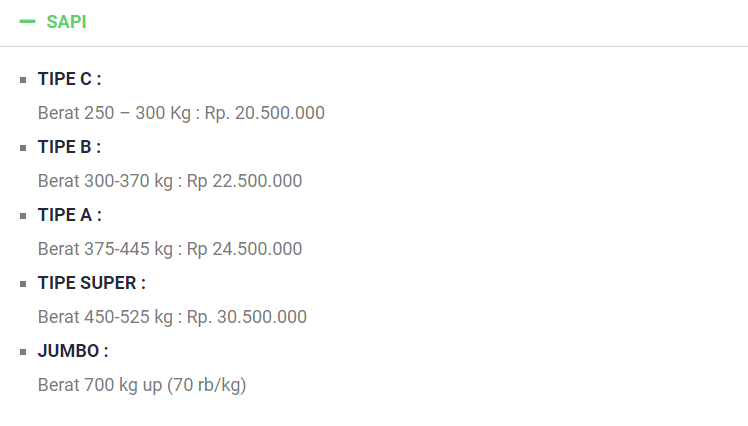Click the bullet beside TIPE SUPER

tap(23, 284)
